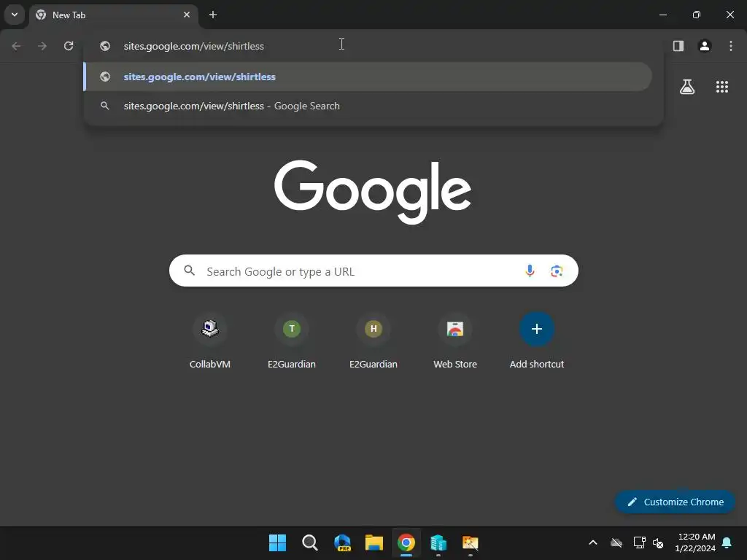Click the magnifier icon in the search box

point(189,271)
